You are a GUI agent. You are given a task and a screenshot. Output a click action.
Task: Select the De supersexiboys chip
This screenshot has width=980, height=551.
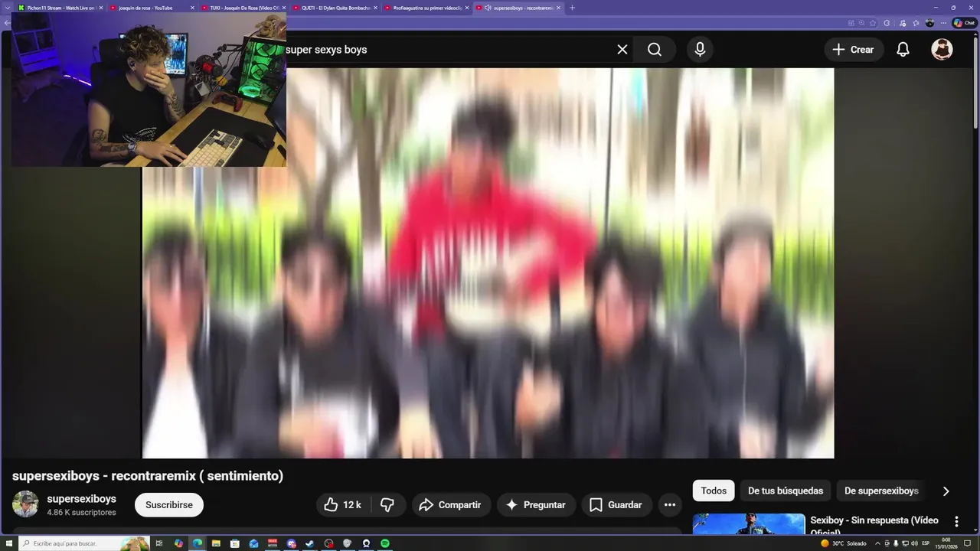click(881, 491)
